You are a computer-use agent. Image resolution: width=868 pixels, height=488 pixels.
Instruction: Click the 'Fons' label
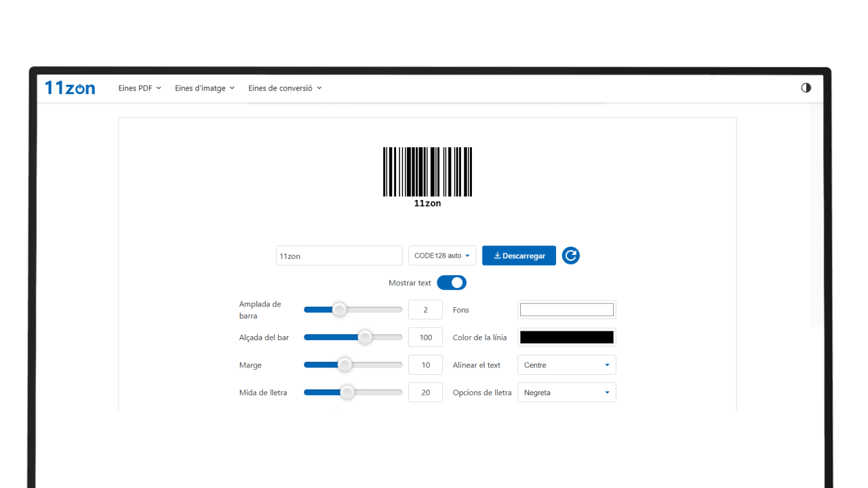(x=461, y=310)
